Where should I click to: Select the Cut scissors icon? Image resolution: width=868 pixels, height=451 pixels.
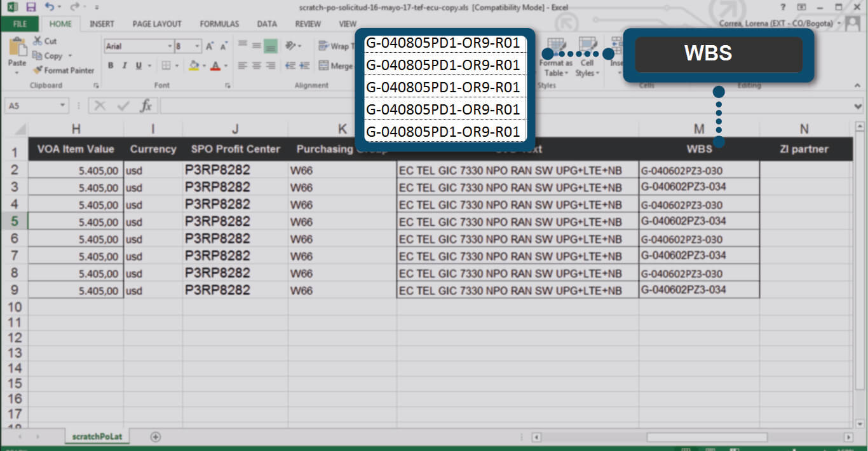pos(38,41)
